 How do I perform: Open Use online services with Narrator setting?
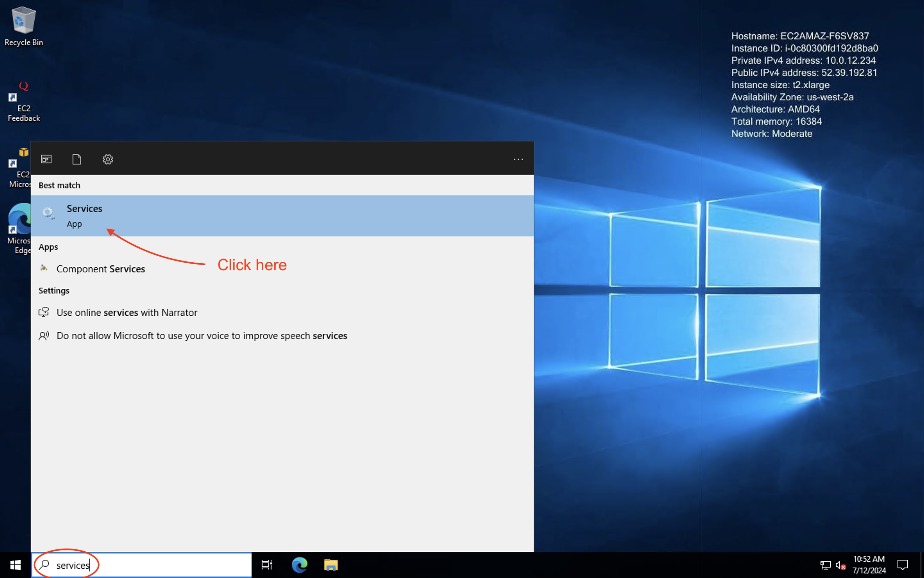(x=282, y=312)
